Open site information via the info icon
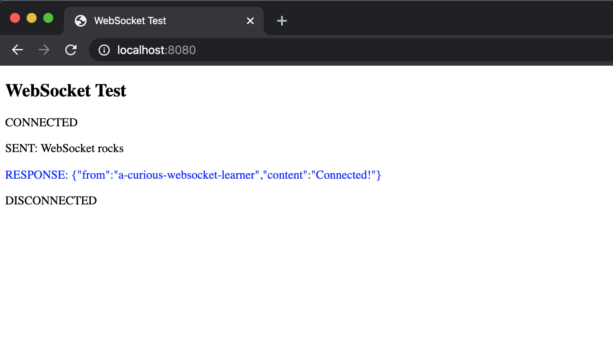The image size is (613, 364). click(x=104, y=50)
